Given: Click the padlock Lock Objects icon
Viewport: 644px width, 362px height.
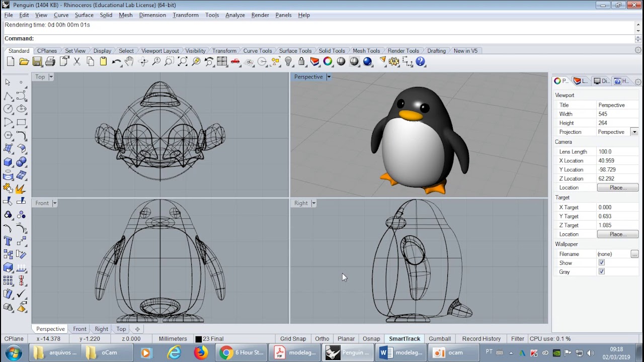Looking at the screenshot, I should pyautogui.click(x=301, y=61).
